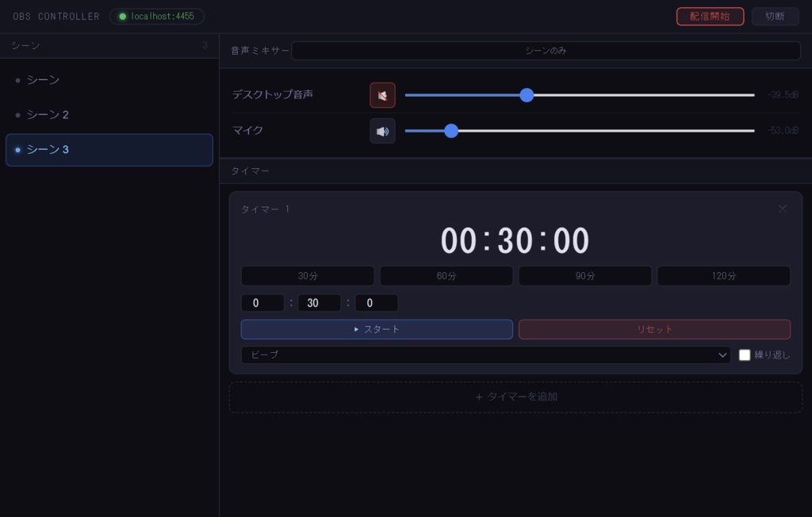Select シーン 3 in the scene list

[x=109, y=150]
